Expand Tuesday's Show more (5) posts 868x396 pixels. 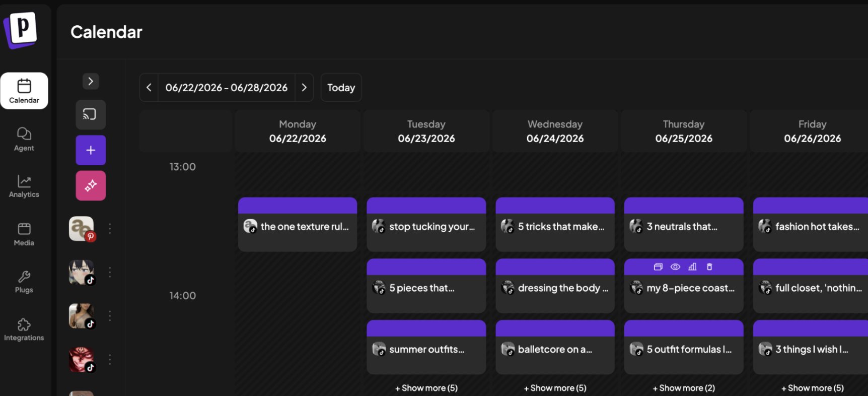click(x=426, y=388)
